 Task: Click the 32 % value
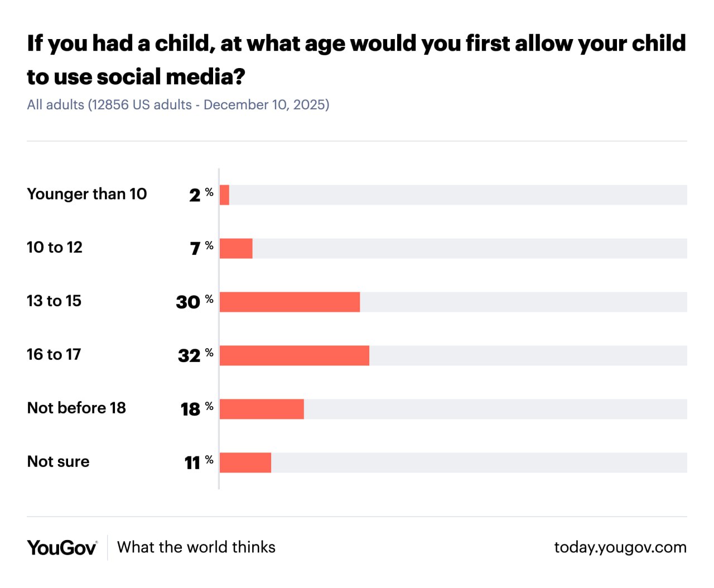pos(195,355)
